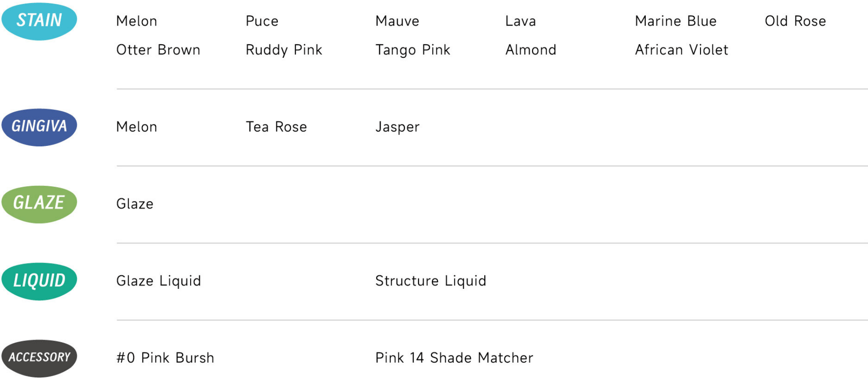The width and height of the screenshot is (868, 380).
Task: Select Structure Liquid
Action: pyautogui.click(x=431, y=281)
